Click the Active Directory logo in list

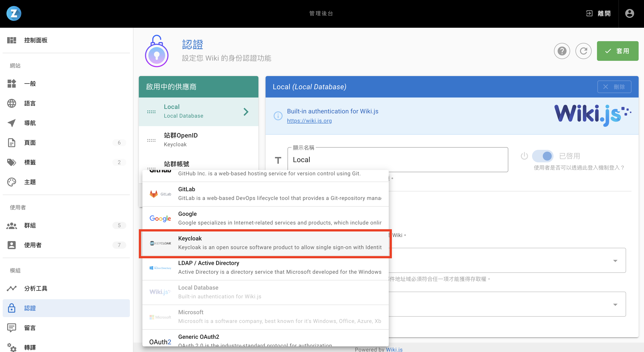[160, 268]
